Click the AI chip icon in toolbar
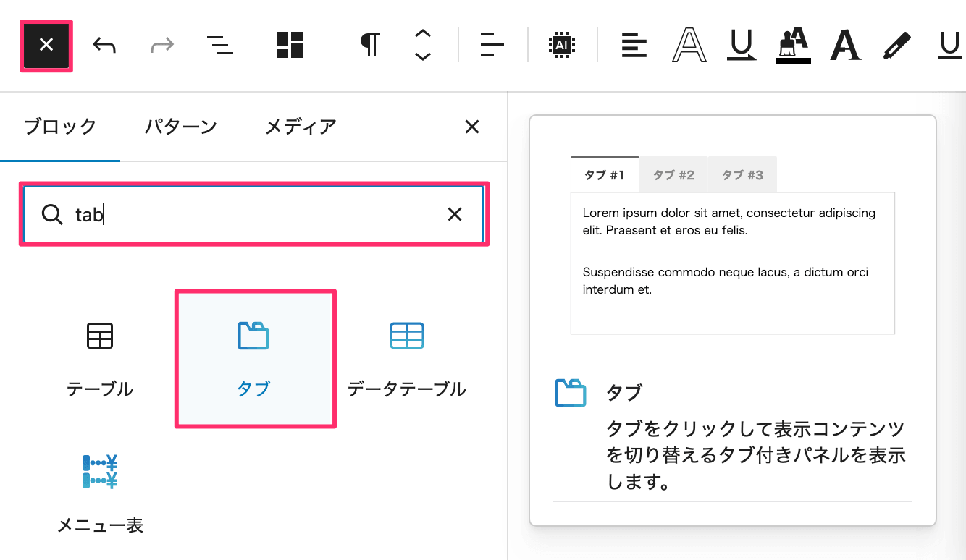 coord(562,46)
